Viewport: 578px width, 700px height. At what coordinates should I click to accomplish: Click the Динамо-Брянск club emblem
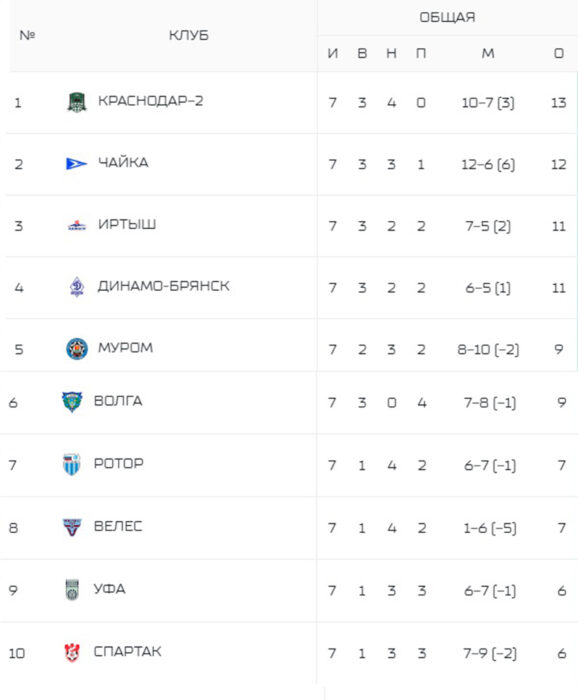tap(77, 287)
